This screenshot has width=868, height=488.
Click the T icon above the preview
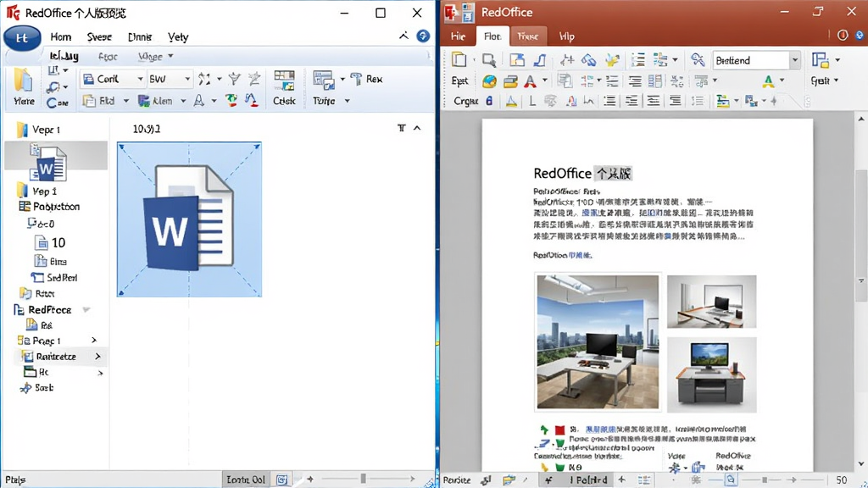401,129
